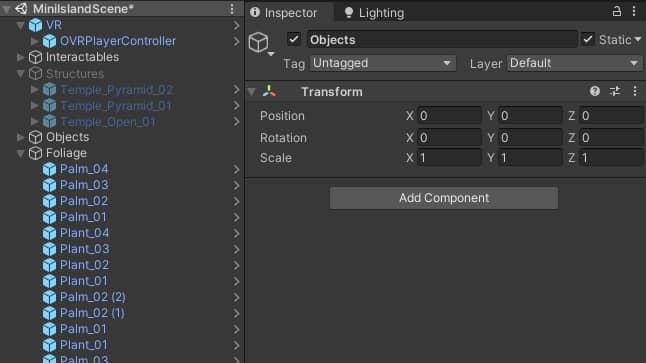Open Plant_04 prefab via right chevron

pos(236,234)
